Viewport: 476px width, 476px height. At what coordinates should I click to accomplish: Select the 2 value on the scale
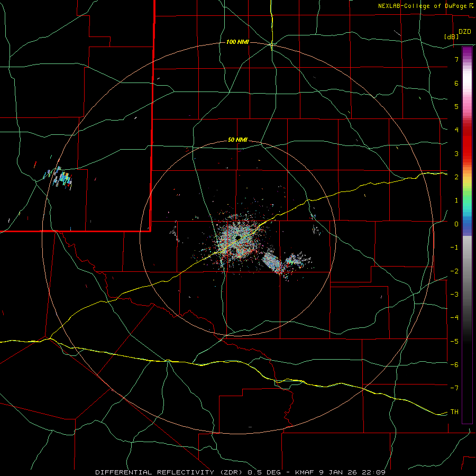click(x=456, y=177)
